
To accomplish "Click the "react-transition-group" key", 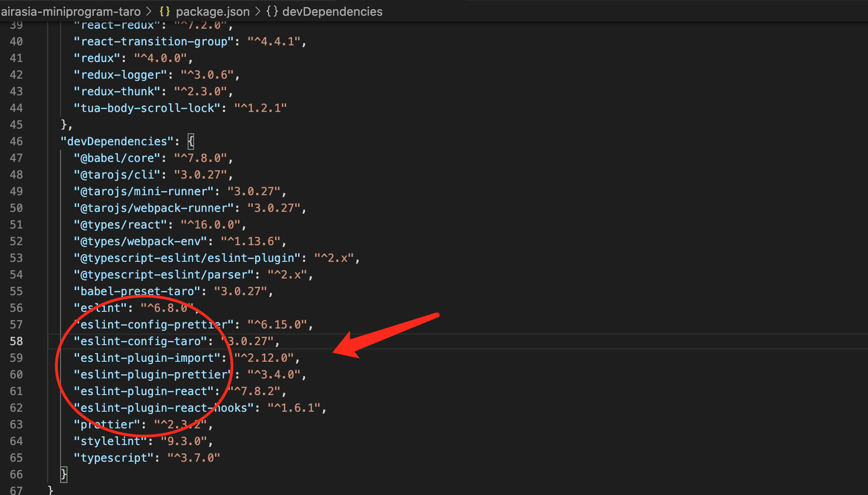I will (x=154, y=42).
